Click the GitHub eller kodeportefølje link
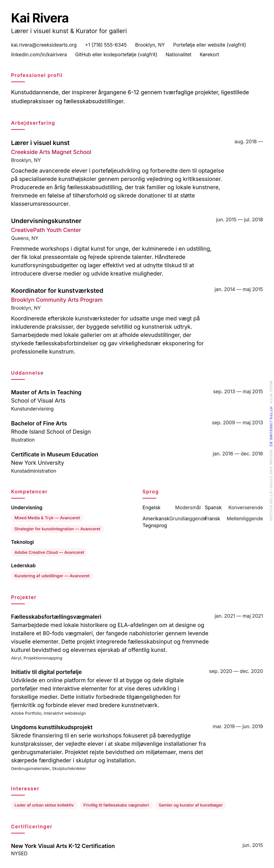Image resolution: width=274 pixels, height=868 pixels. coord(116,55)
